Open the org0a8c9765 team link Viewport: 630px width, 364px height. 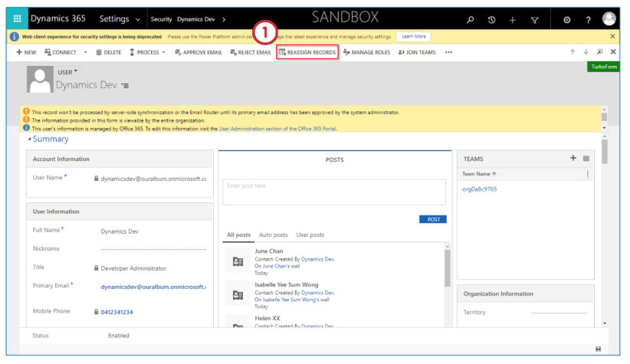point(479,189)
